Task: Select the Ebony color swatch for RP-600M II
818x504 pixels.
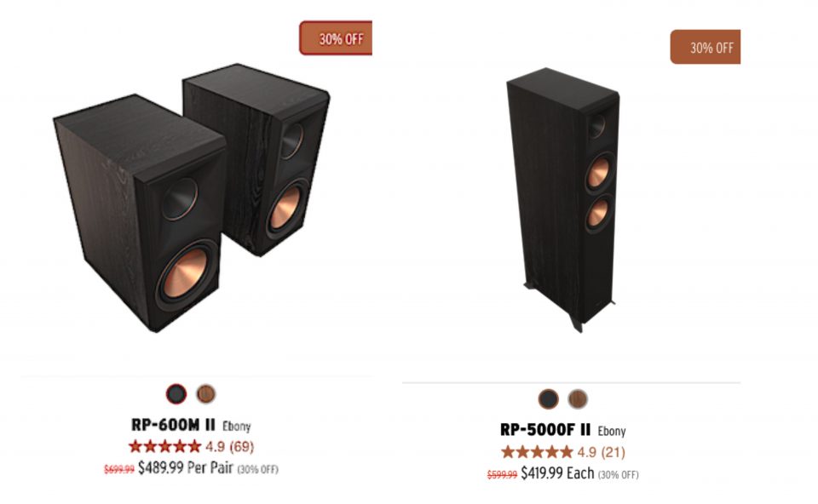Action: [x=176, y=394]
